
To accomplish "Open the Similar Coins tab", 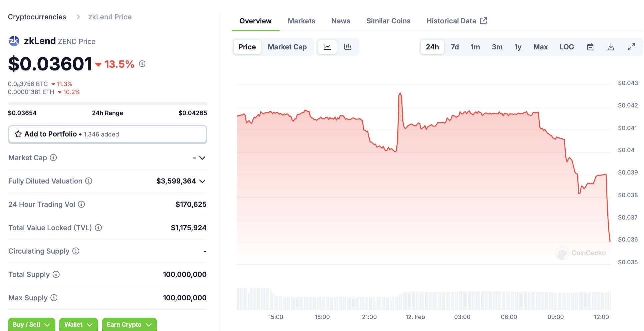I will pos(388,21).
